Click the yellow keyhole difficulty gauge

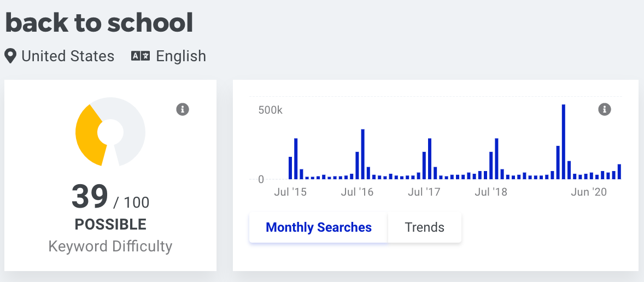pyautogui.click(x=110, y=132)
